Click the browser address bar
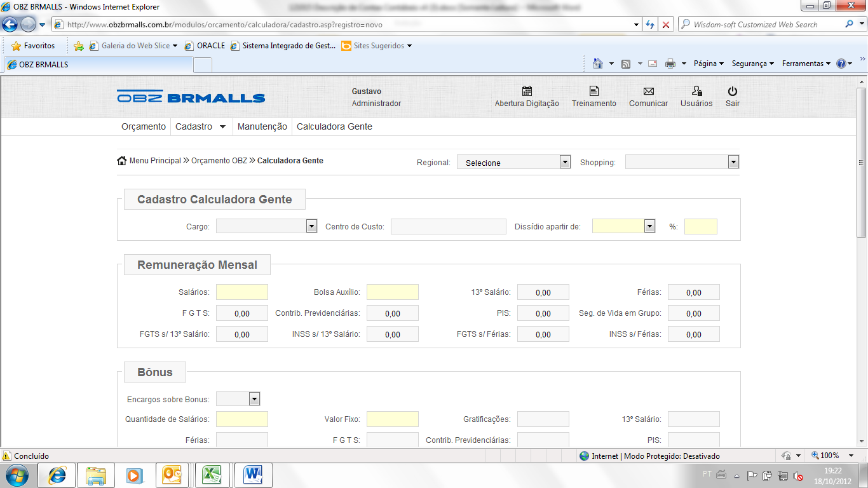 coord(346,24)
